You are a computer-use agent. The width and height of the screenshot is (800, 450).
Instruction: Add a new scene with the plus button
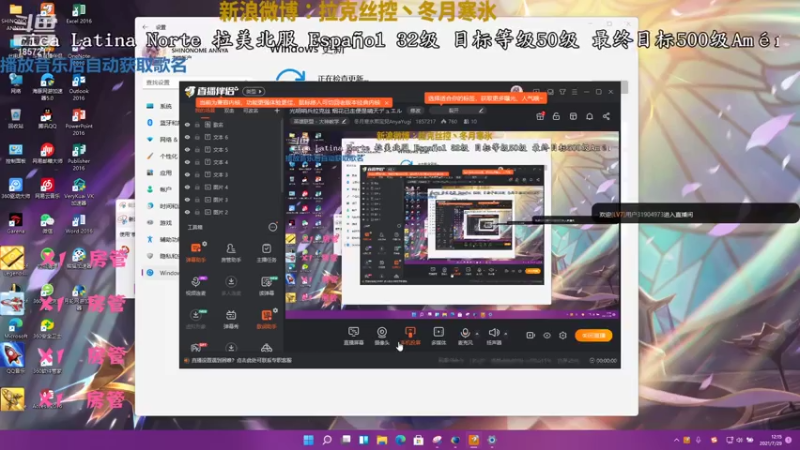[x=277, y=111]
